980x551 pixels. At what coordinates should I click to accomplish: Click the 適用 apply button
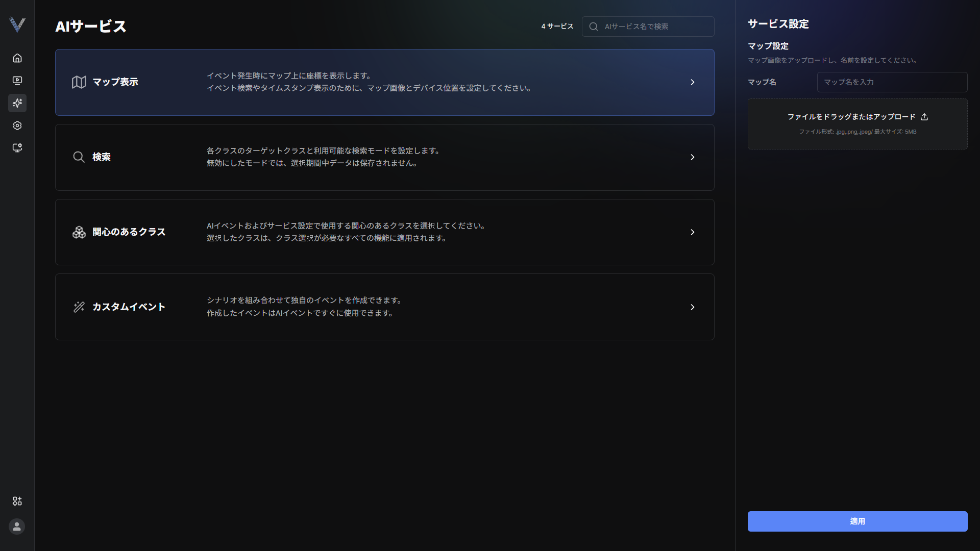[857, 521]
